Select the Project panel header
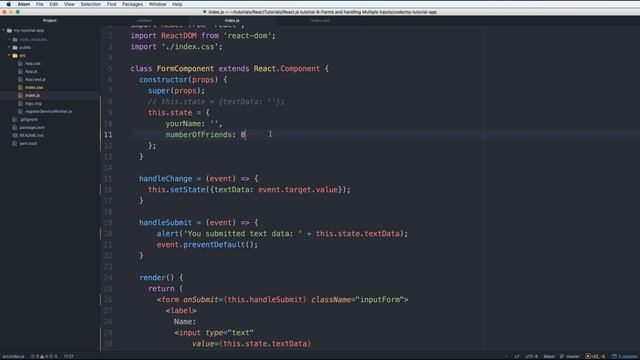 [x=50, y=20]
